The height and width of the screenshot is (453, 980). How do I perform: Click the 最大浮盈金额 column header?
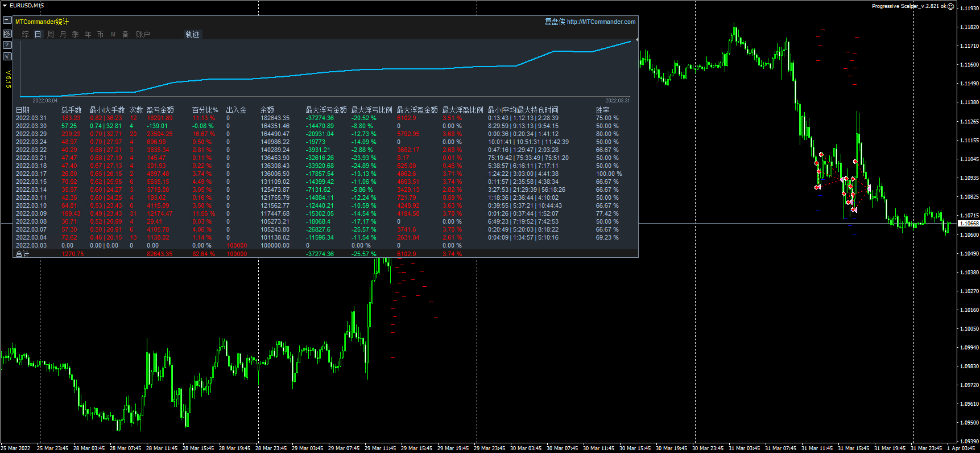417,110
